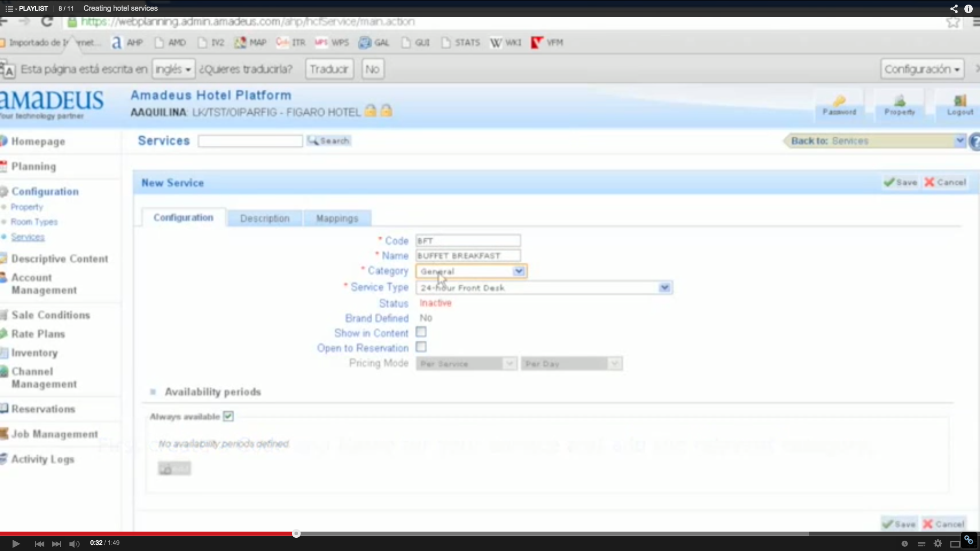Click Save in New Service header
Viewport: 980px width, 551px height.
click(901, 183)
